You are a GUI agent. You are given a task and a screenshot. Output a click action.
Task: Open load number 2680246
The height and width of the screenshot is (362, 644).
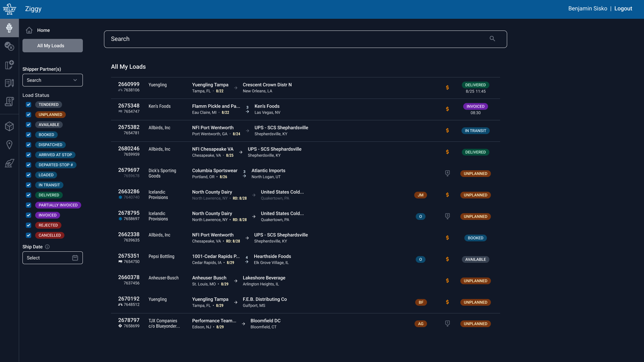[129, 148]
